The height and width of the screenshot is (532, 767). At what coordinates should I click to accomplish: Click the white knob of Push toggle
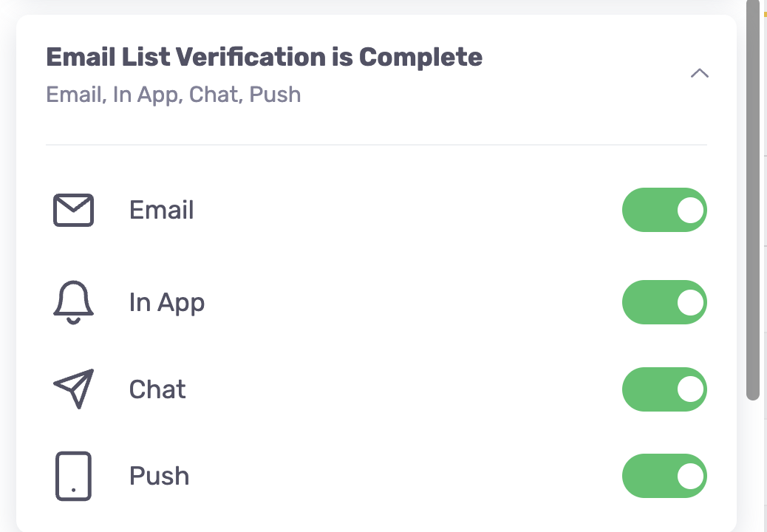690,477
